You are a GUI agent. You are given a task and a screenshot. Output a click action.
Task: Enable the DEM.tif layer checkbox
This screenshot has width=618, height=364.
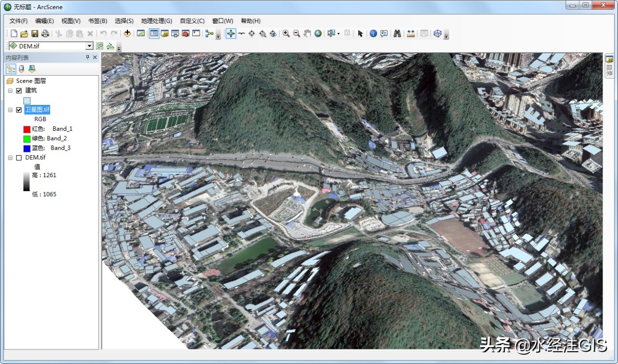(x=19, y=158)
